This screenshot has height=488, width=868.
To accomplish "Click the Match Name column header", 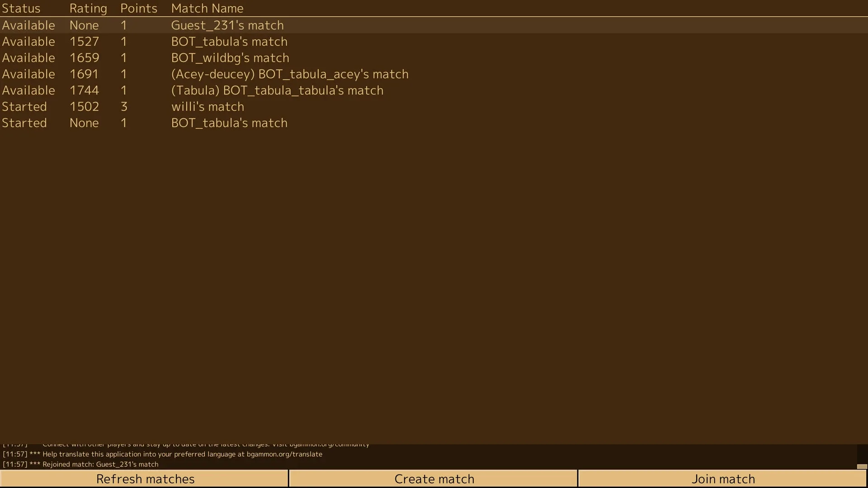I will (x=207, y=8).
